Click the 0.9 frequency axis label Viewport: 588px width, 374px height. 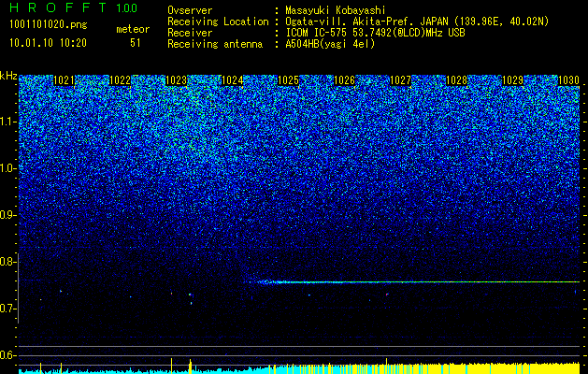coord(7,215)
